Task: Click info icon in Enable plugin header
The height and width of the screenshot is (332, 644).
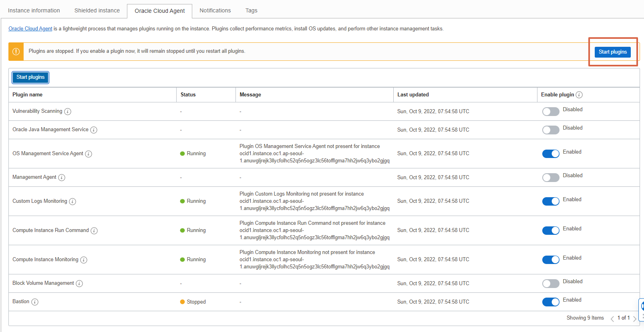Action: 579,95
